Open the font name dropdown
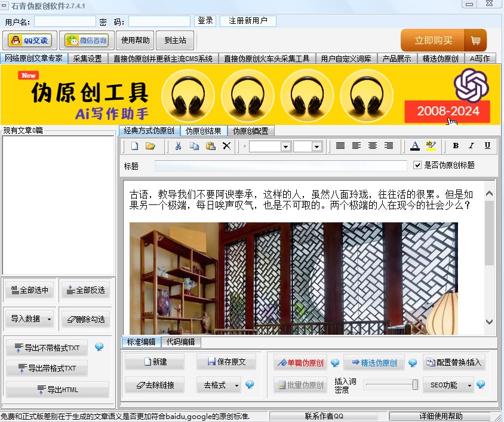 point(285,146)
